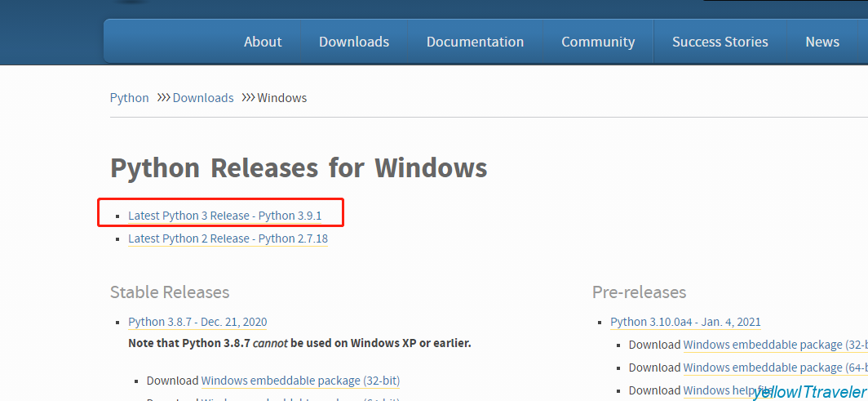Screen dimensions: 868x401
Task: Download first pre-release Windows embeddable package link
Action: pyautogui.click(x=763, y=345)
